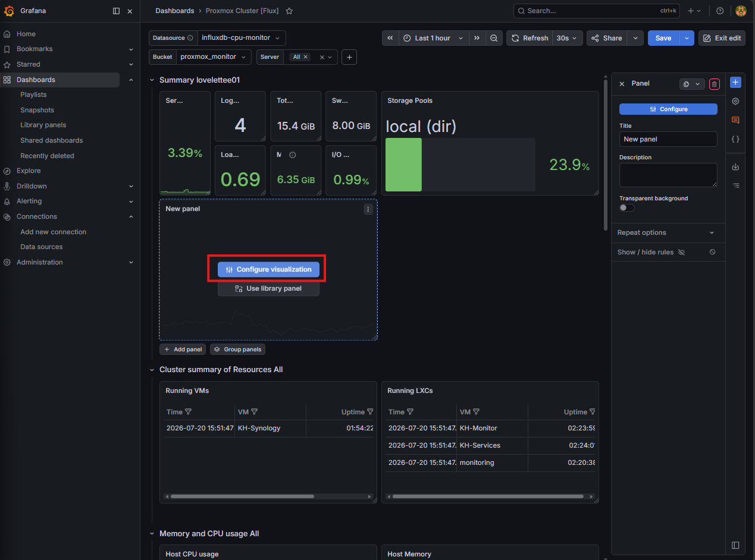Image resolution: width=755 pixels, height=560 pixels.
Task: Add a new variable with plus button
Action: tap(349, 57)
